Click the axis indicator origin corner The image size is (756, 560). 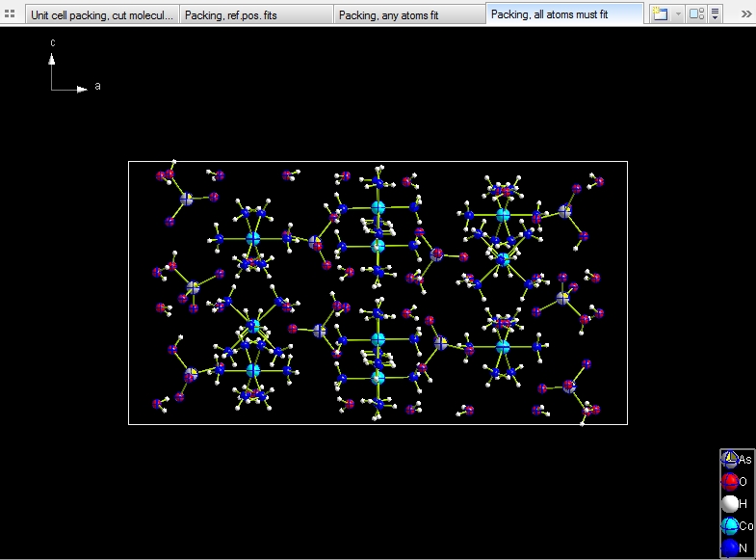[x=53, y=90]
